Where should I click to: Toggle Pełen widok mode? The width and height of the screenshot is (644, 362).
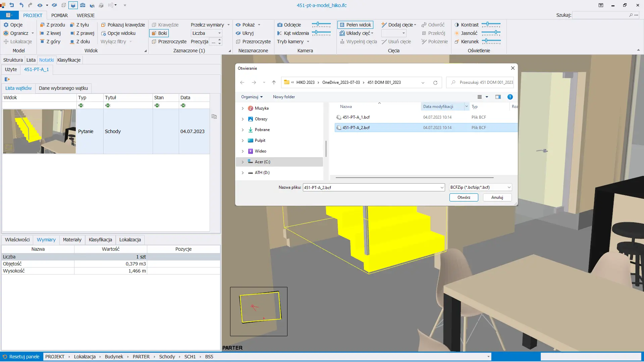(x=355, y=25)
